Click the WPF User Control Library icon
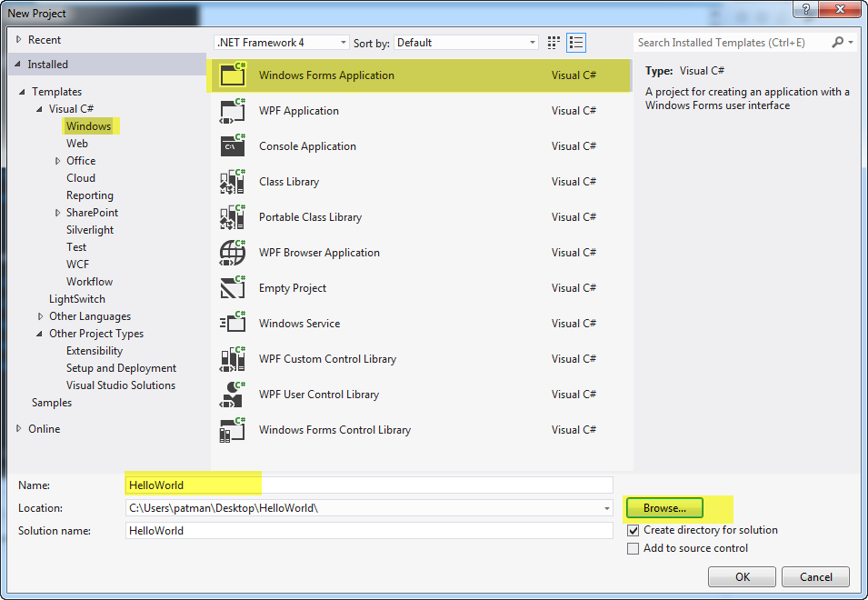Screen dimensions: 868x600 [233, 395]
